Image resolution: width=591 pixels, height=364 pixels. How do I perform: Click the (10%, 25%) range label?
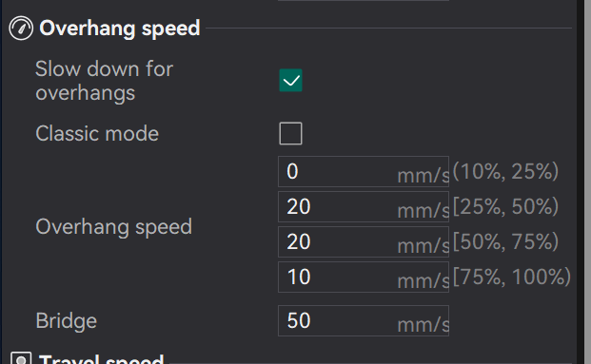point(505,171)
